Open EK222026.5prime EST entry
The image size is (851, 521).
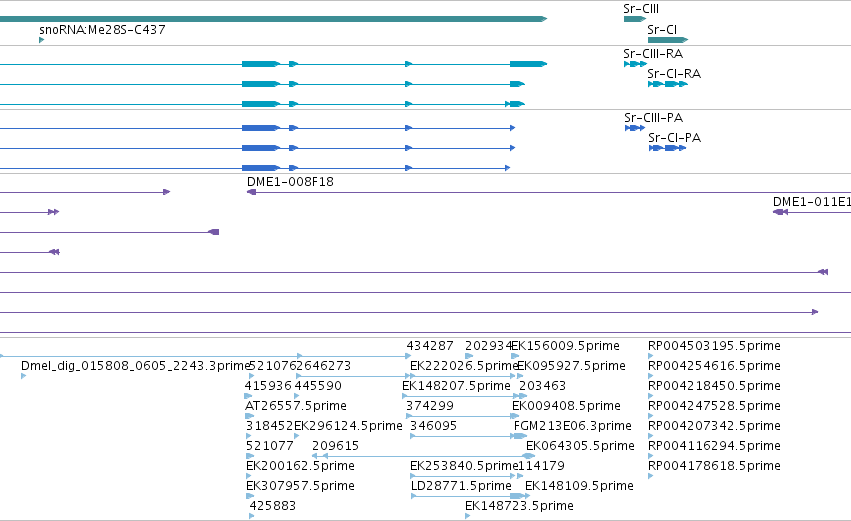click(464, 366)
